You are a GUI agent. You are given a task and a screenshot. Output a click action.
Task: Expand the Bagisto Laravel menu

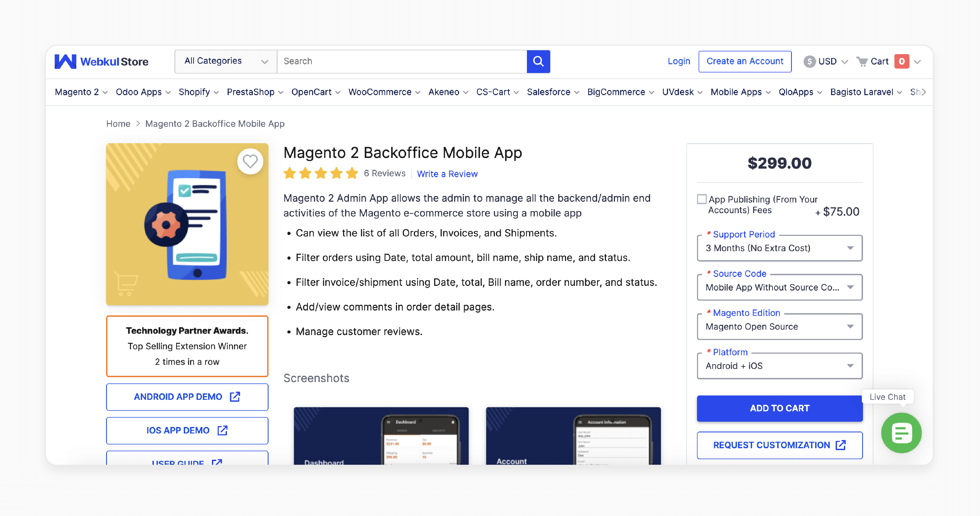coord(866,92)
